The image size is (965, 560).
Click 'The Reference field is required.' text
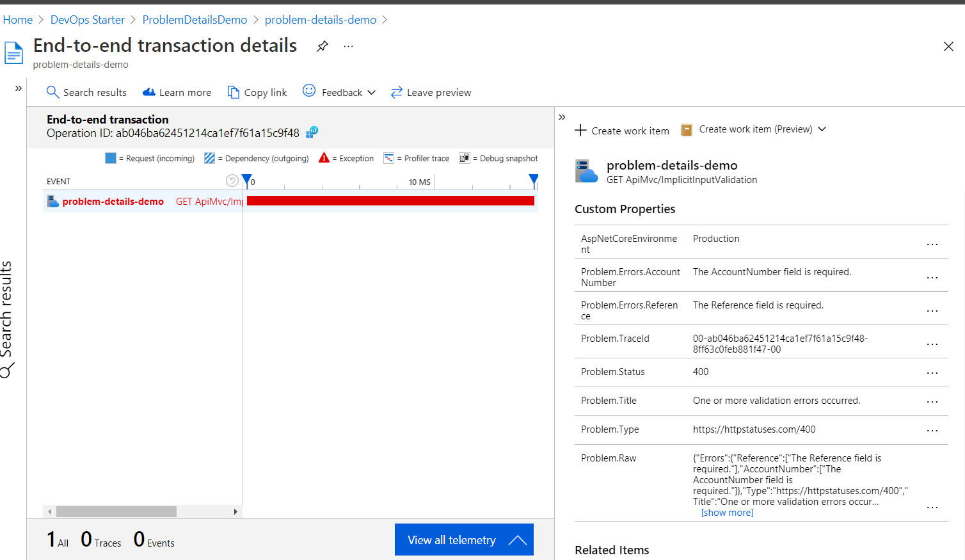click(758, 305)
